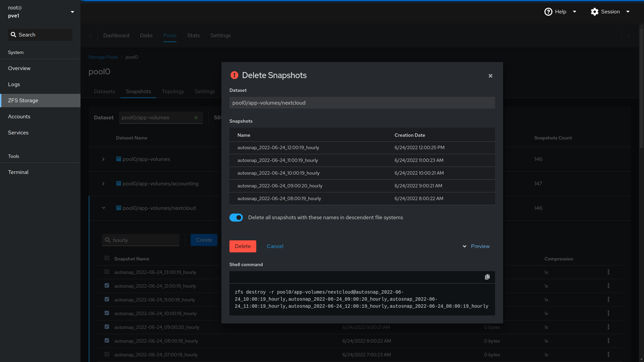The width and height of the screenshot is (644, 362).
Task: Expand the pool0/app-volumes/accounting row
Action: tap(103, 184)
